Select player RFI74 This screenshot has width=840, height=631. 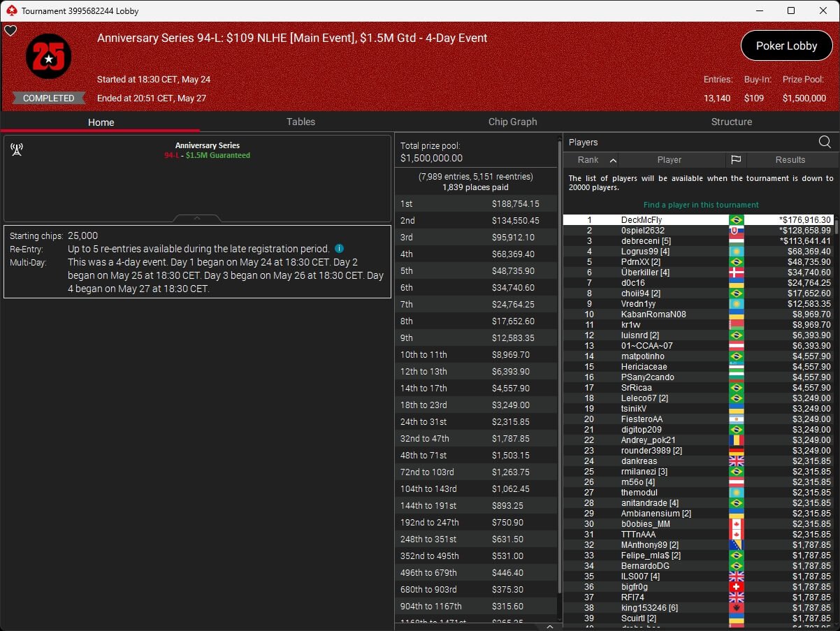click(698, 597)
